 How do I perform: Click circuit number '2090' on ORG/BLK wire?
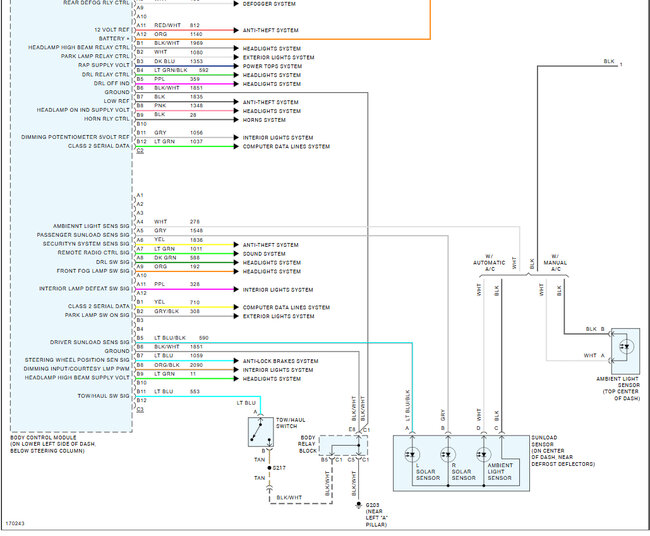196,365
